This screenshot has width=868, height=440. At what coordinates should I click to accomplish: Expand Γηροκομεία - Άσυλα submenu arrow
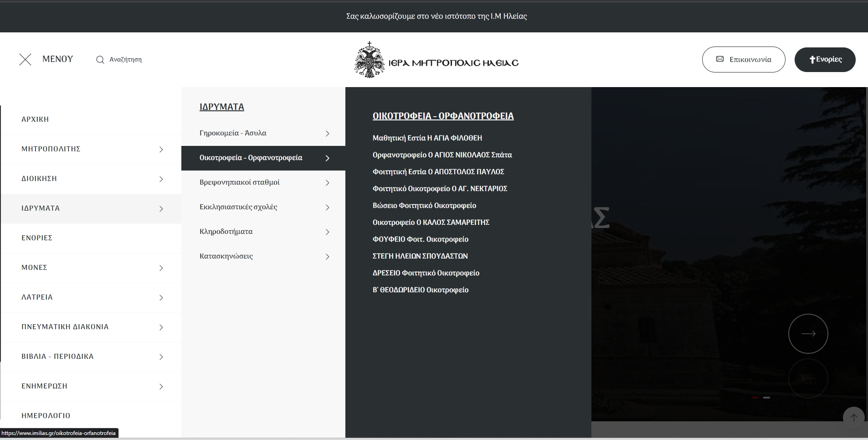[327, 134]
